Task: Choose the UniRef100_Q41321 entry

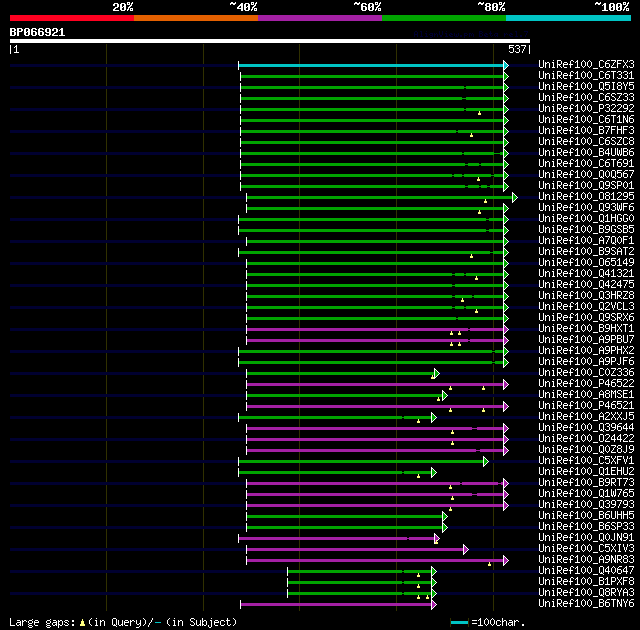Action: 586,274
